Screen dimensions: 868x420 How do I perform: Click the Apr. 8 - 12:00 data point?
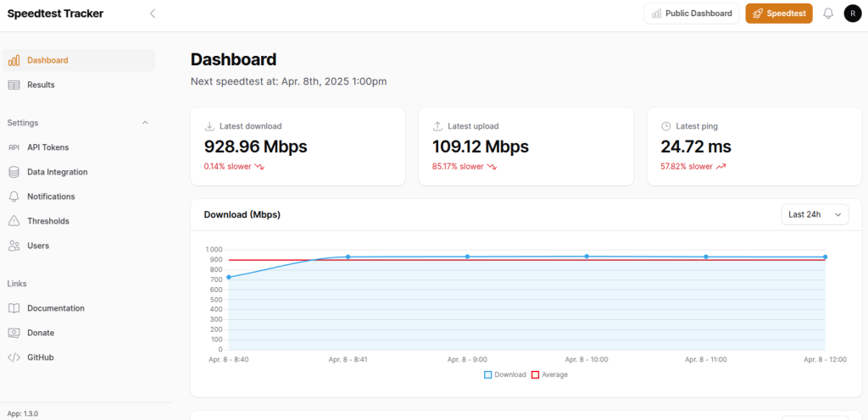[825, 257]
